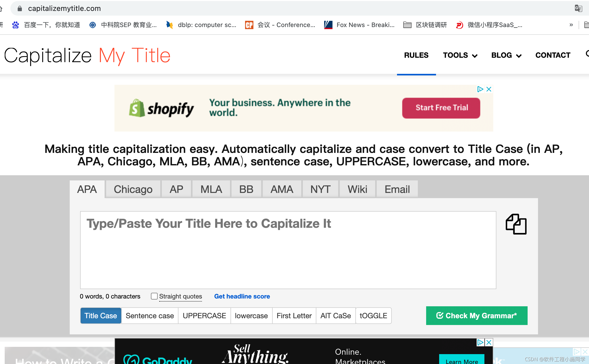Click the Title Case icon
589x364 pixels.
(x=100, y=316)
